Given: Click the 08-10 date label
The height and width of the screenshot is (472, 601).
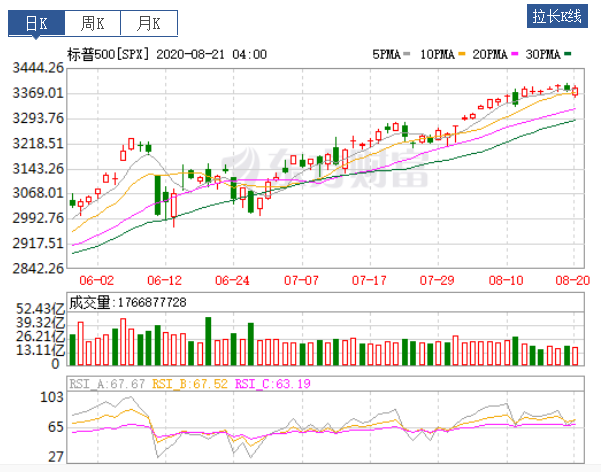Looking at the screenshot, I should tap(506, 281).
